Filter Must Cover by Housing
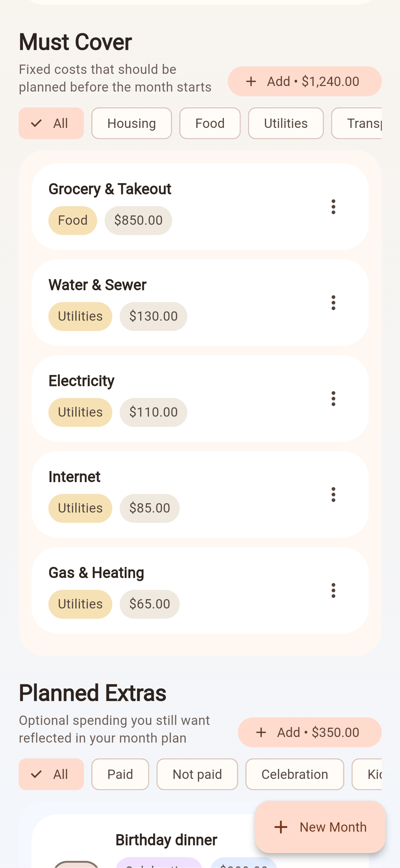 [131, 123]
